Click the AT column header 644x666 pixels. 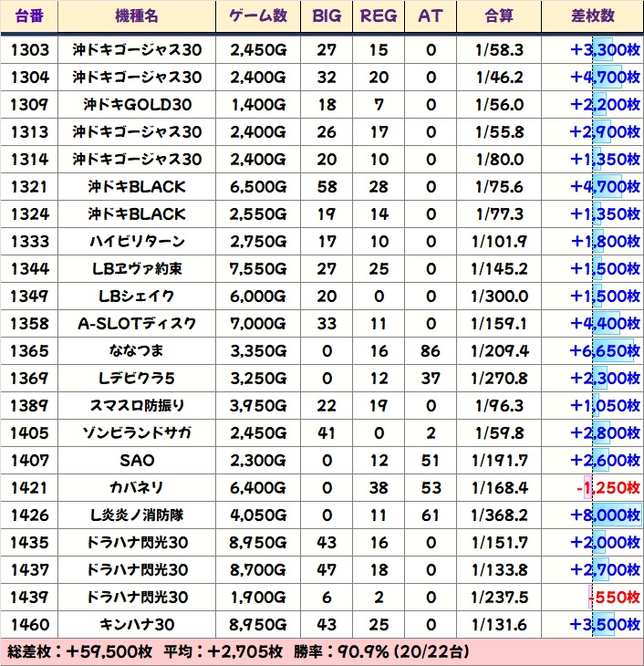click(430, 16)
